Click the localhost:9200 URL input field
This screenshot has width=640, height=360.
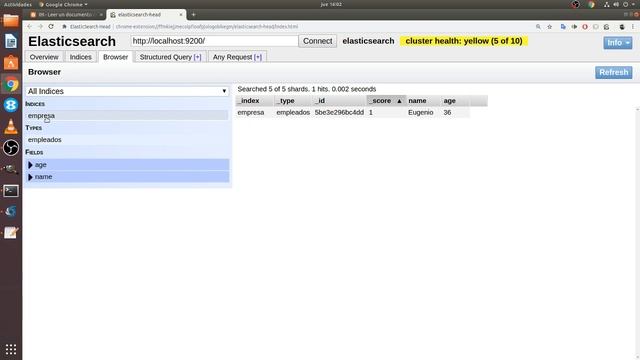(x=214, y=41)
